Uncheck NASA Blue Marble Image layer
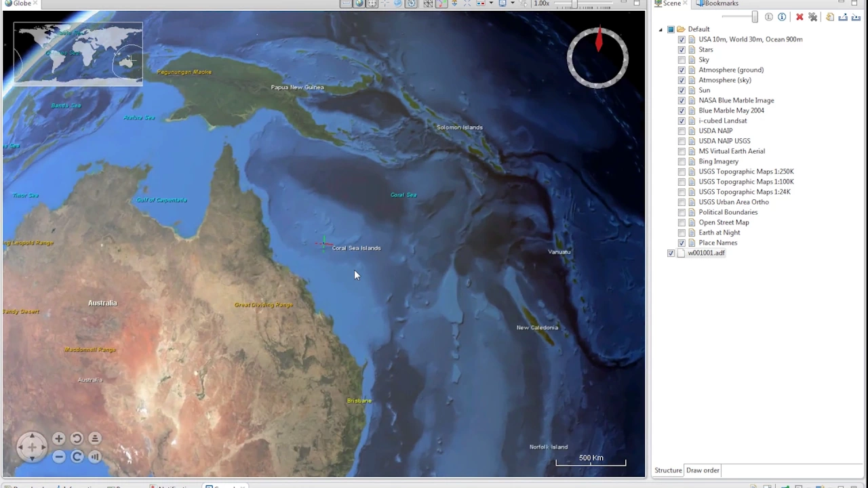This screenshot has height=488, width=868. [x=682, y=100]
